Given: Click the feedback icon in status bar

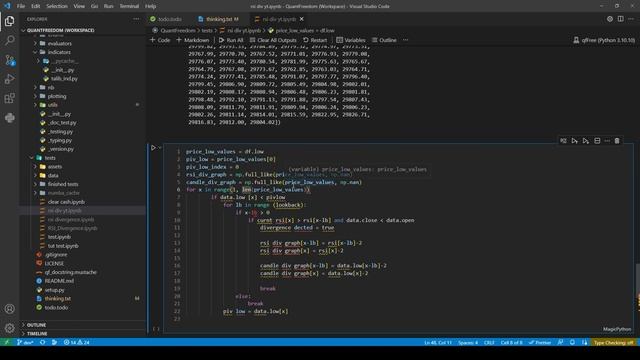Looking at the screenshot, I should point(560,342).
